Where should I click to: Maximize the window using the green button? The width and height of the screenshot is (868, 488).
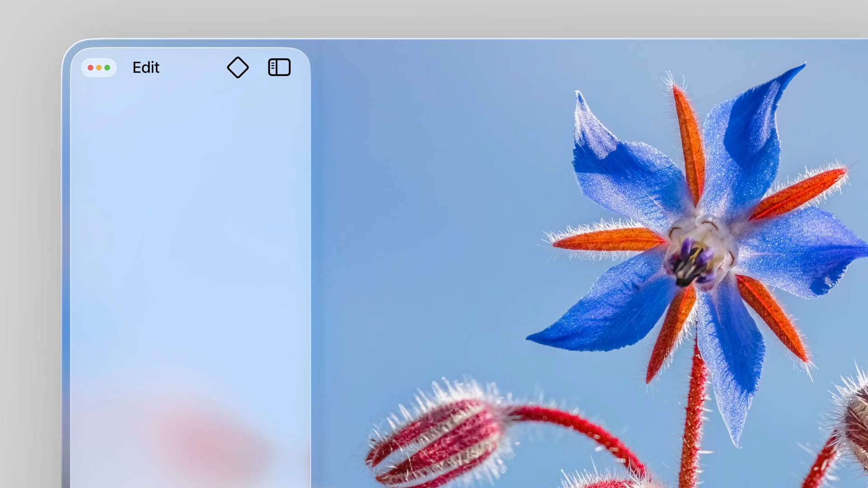[107, 68]
